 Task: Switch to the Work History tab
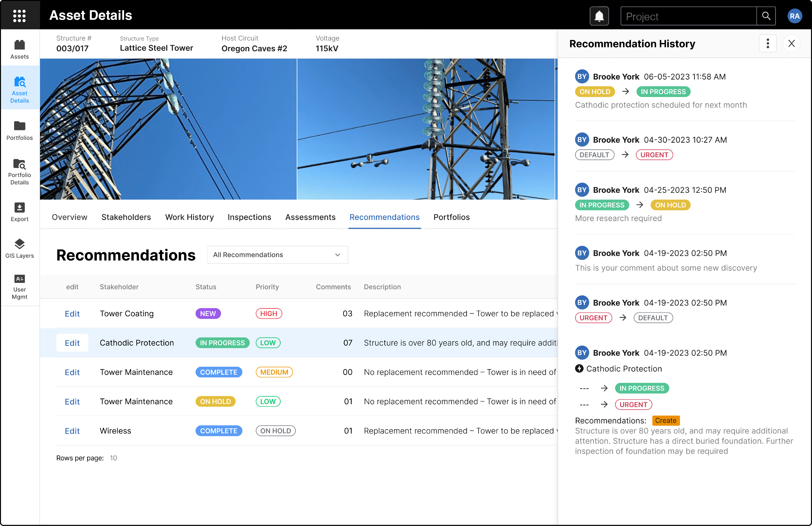(x=189, y=217)
